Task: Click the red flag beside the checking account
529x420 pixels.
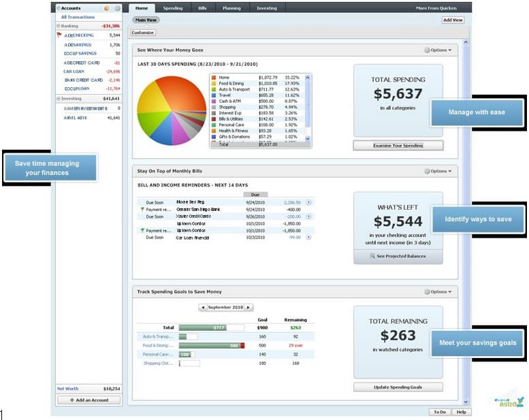Action: coord(59,35)
